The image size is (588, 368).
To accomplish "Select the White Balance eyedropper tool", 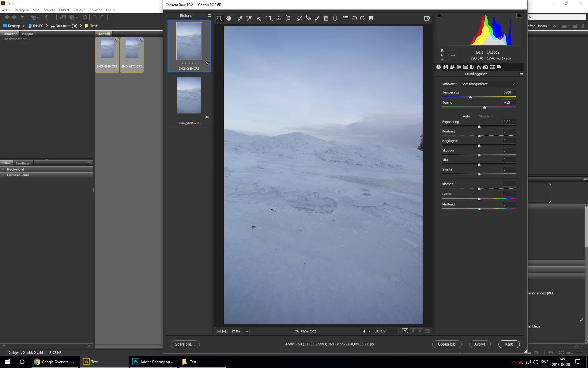I will point(240,18).
